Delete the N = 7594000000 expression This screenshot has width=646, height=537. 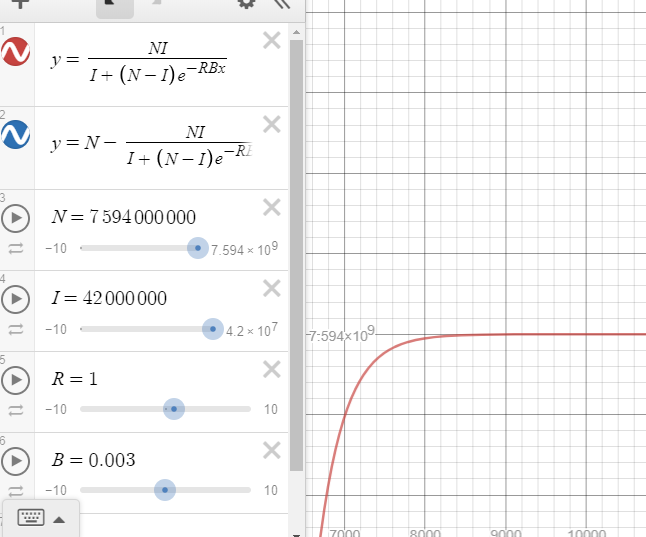point(271,207)
